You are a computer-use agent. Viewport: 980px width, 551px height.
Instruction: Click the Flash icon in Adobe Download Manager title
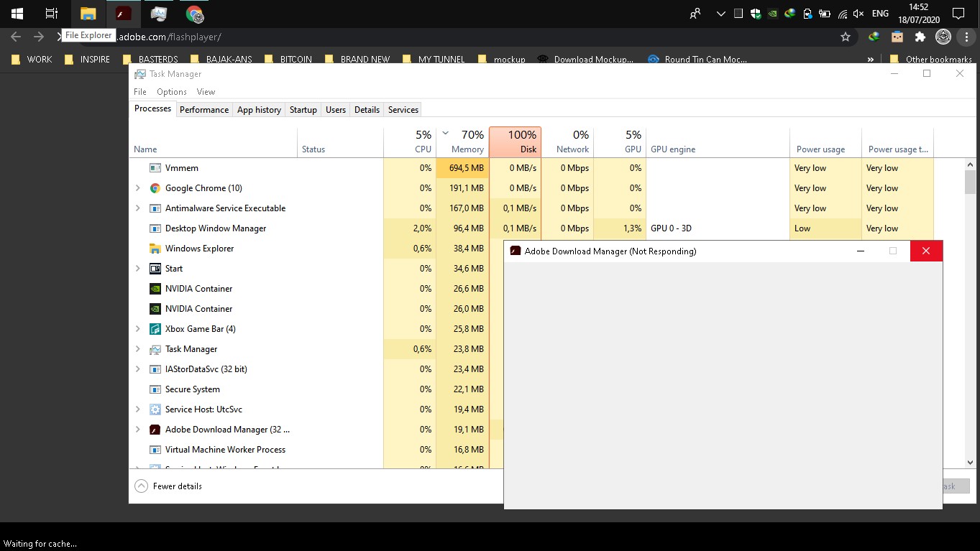pyautogui.click(x=515, y=251)
